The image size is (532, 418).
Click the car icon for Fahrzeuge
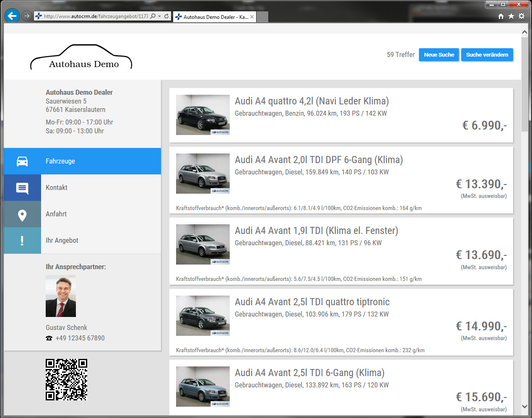[22, 161]
